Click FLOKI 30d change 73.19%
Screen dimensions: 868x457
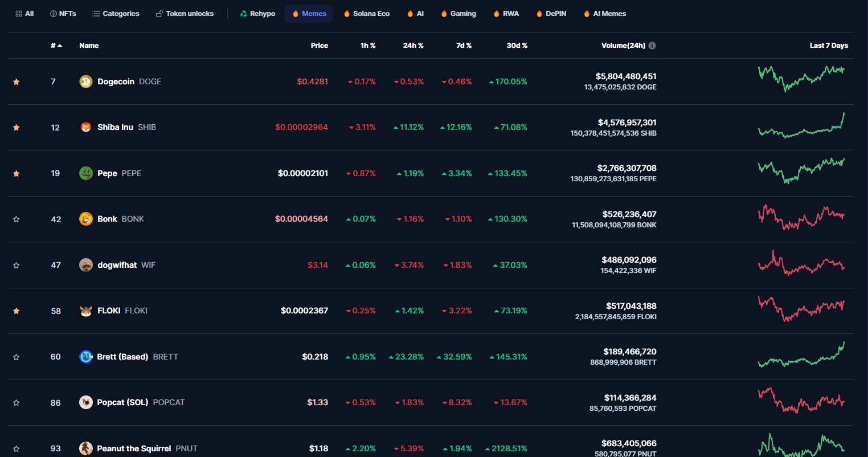pos(511,311)
